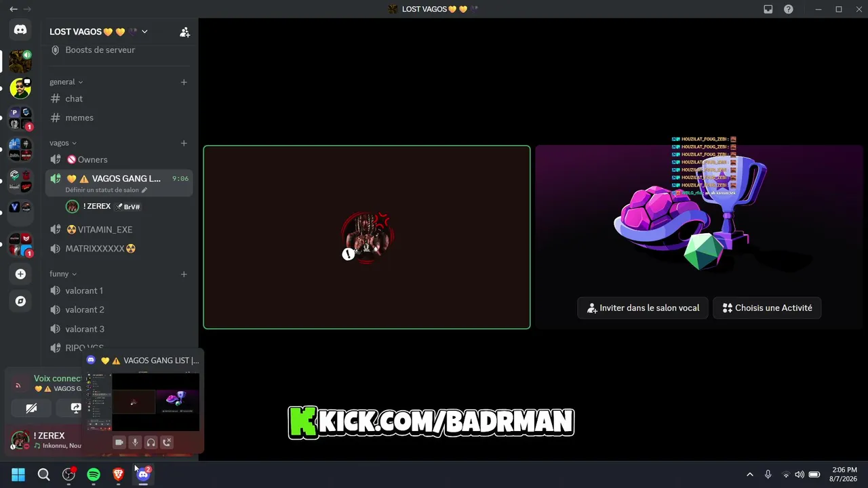The image size is (868, 488).
Task: Toggle camera in voice connected panel
Action: (x=31, y=408)
